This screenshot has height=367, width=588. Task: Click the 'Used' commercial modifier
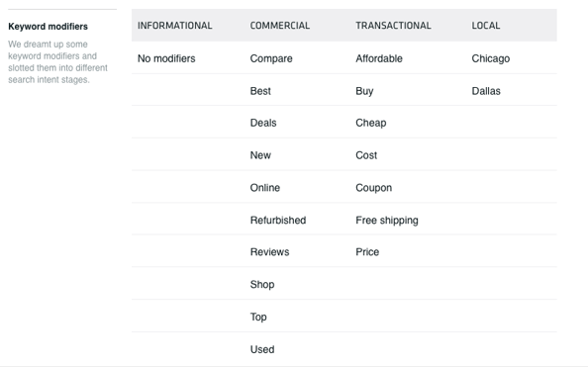262,349
